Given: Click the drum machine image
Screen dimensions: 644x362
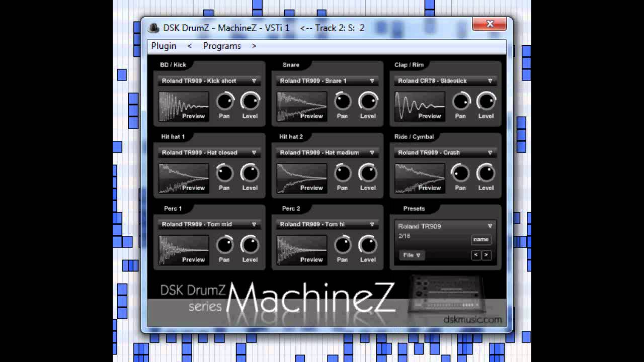Looking at the screenshot, I should [448, 294].
